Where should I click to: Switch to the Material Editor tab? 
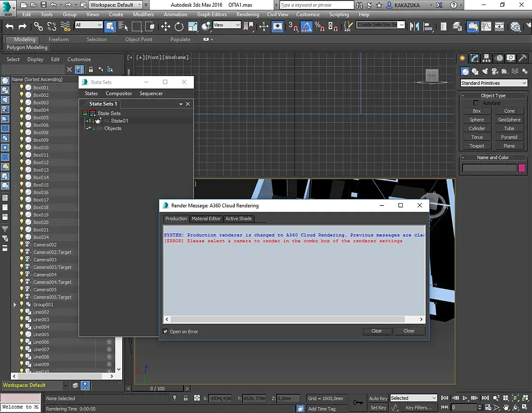(206, 218)
